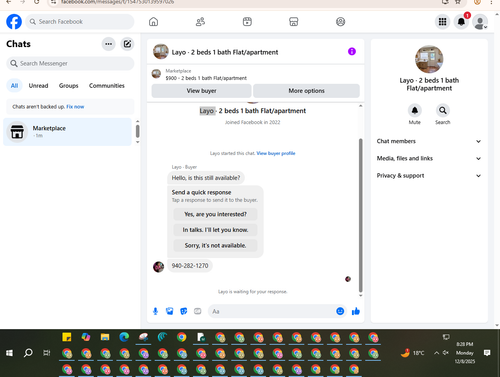Click Search Facebook field

(80, 22)
